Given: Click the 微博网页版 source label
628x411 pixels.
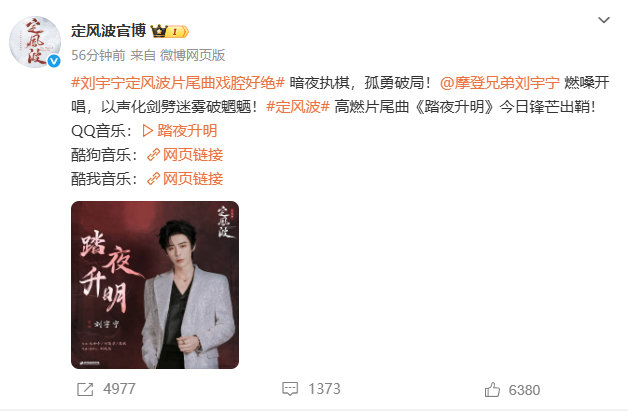Looking at the screenshot, I should (193, 55).
